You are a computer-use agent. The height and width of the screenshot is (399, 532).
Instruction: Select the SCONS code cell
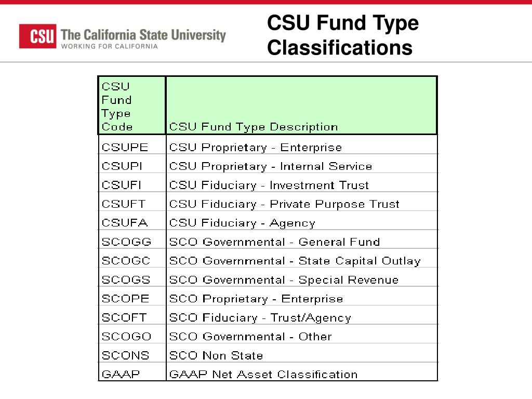pyautogui.click(x=132, y=355)
